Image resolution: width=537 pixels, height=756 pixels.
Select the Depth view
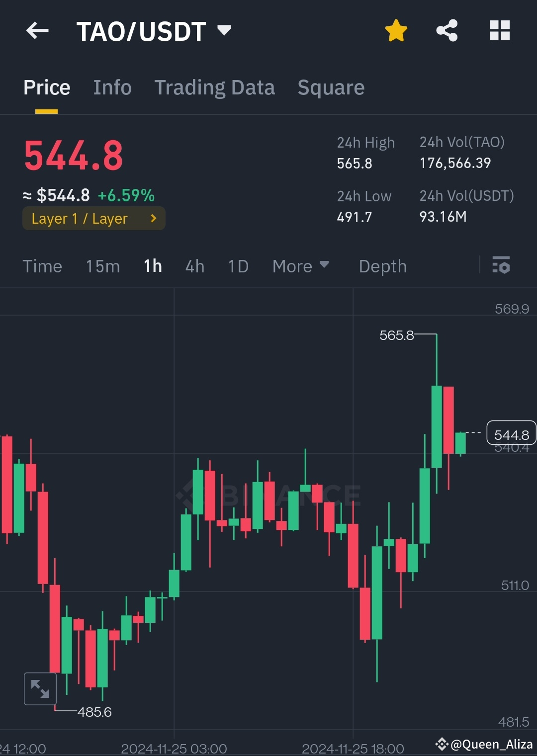pos(382,266)
